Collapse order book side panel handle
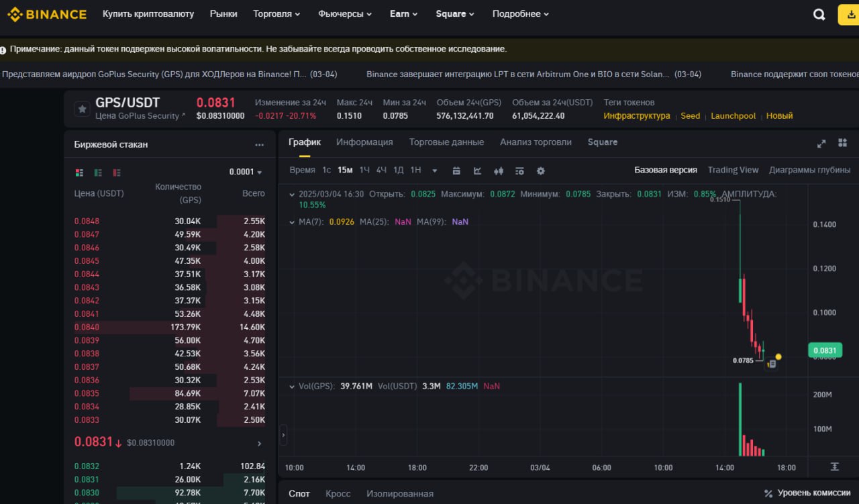 283,435
